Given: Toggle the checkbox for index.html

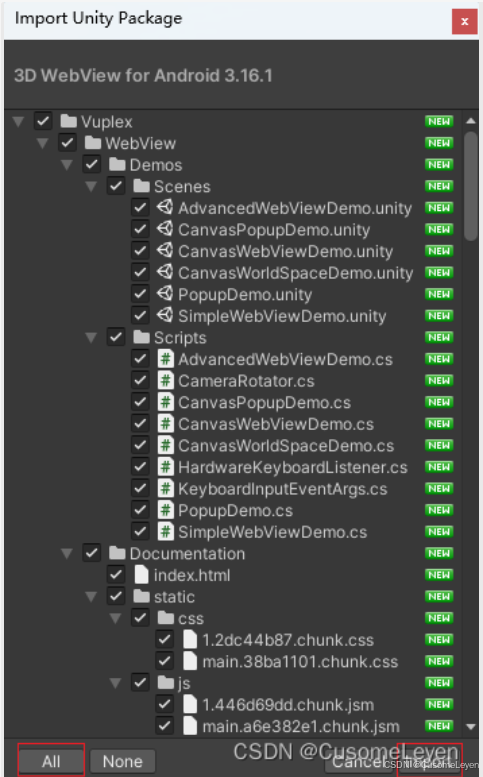Looking at the screenshot, I should [x=116, y=575].
